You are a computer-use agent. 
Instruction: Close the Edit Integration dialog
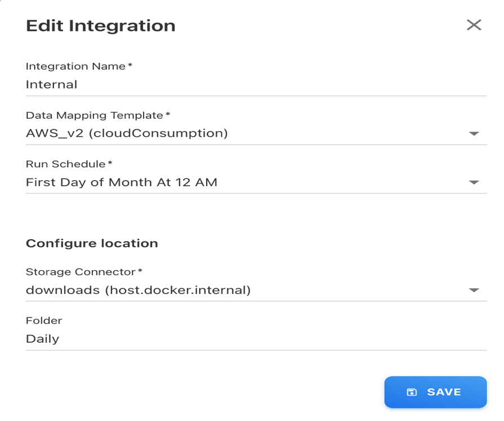(x=474, y=25)
